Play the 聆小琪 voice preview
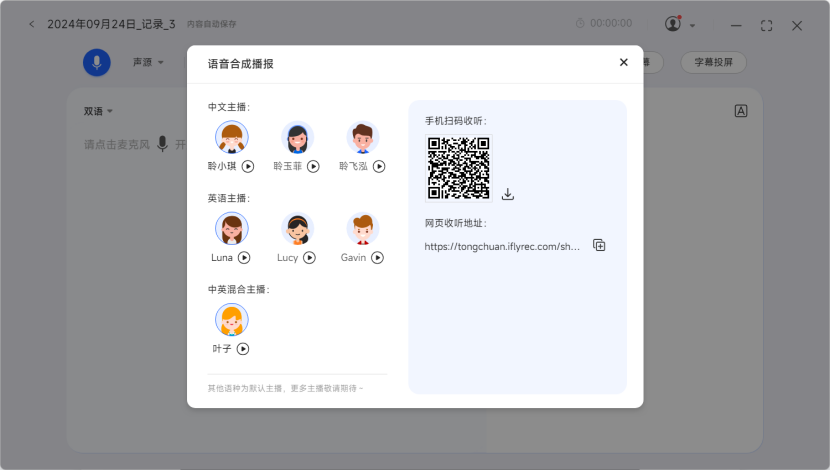Image resolution: width=830 pixels, height=471 pixels. [248, 167]
